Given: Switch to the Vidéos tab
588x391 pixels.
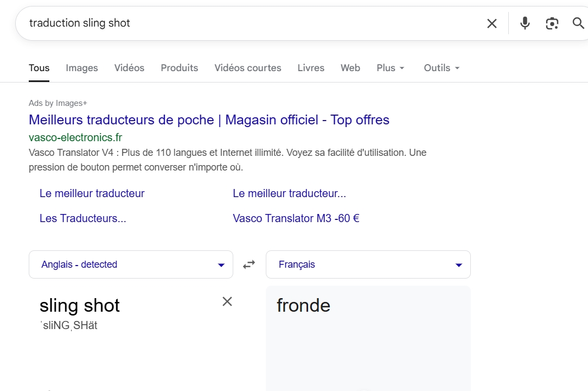Looking at the screenshot, I should pyautogui.click(x=129, y=68).
